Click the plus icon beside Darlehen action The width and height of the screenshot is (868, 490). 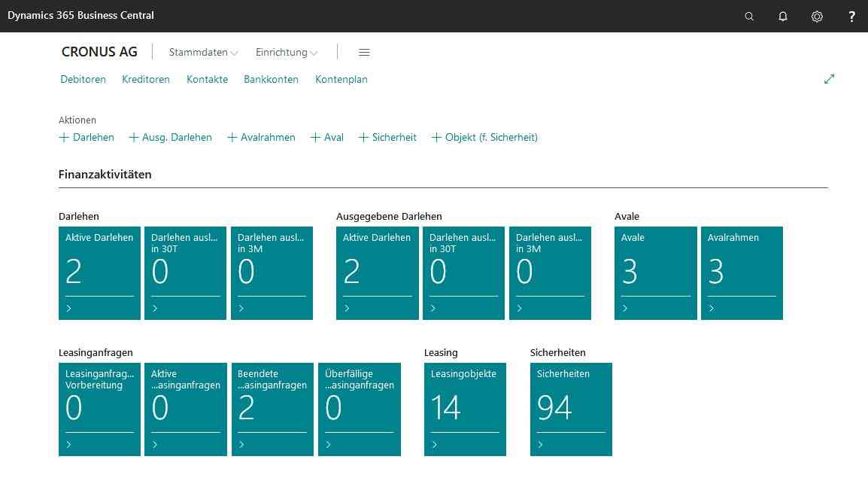pos(64,138)
